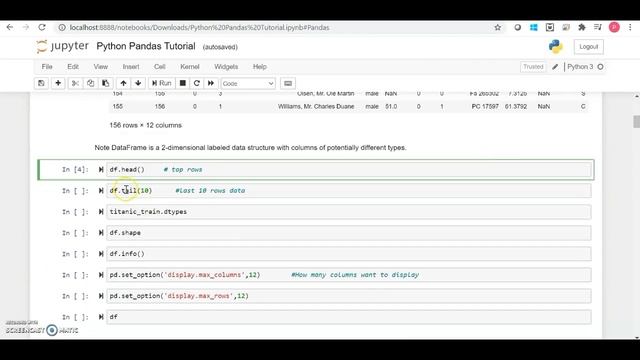Click inside the df.head() code cell
Viewport: 640px width, 360px height.
point(349,169)
